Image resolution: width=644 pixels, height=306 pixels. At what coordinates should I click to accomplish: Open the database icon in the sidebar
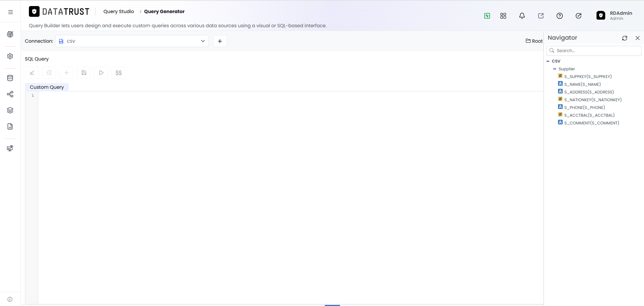[10, 78]
